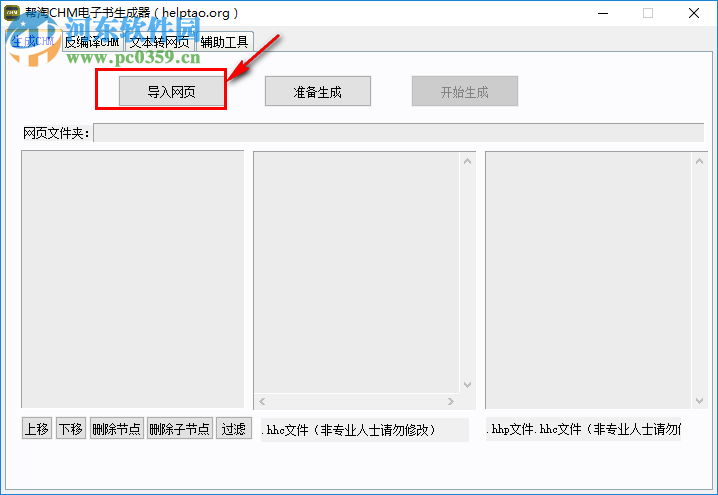Focus the 网页文件夹 path field
Image resolution: width=718 pixels, height=495 pixels.
tap(398, 133)
